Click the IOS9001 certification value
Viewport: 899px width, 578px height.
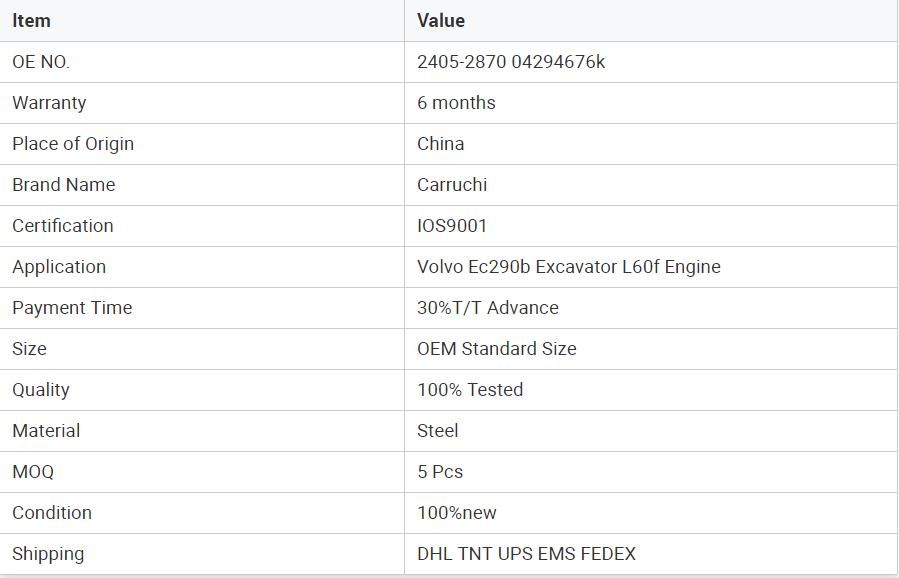452,226
